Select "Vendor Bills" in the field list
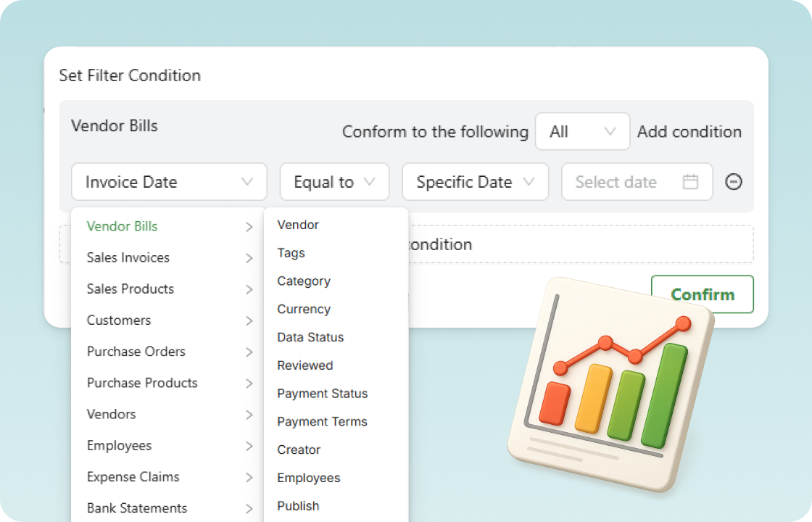812x522 pixels. tap(121, 226)
